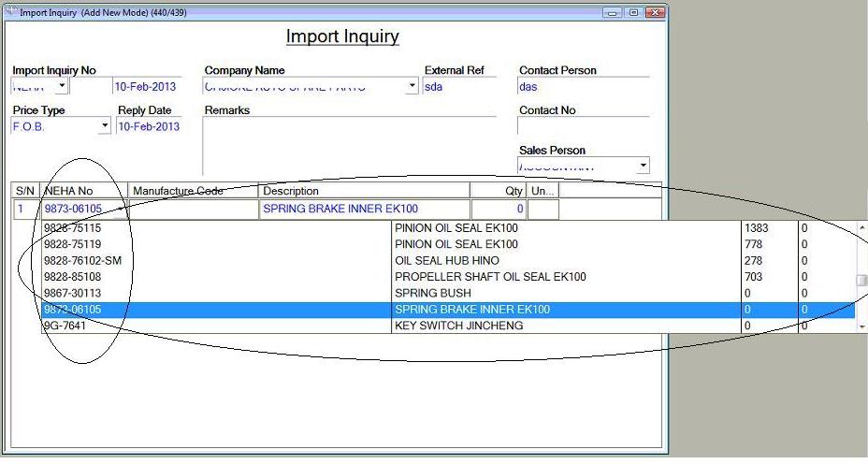Image resolution: width=868 pixels, height=464 pixels.
Task: Choose SPRING BUSH description entry
Action: pos(433,293)
